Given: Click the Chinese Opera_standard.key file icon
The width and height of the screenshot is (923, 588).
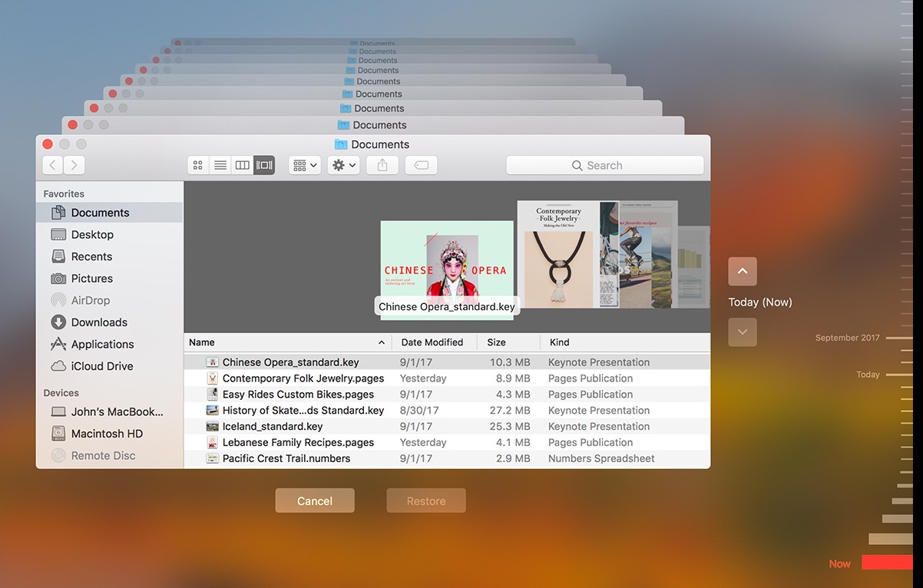Looking at the screenshot, I should 213,362.
